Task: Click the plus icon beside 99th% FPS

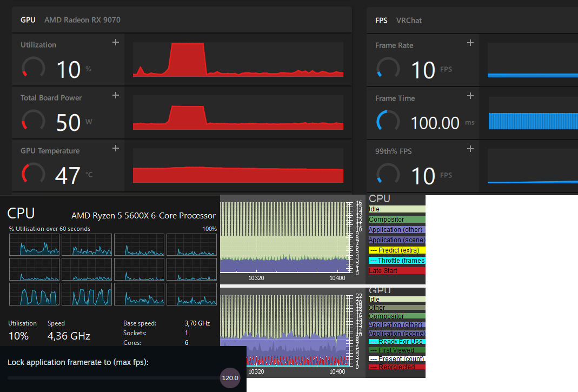Action: [x=470, y=149]
